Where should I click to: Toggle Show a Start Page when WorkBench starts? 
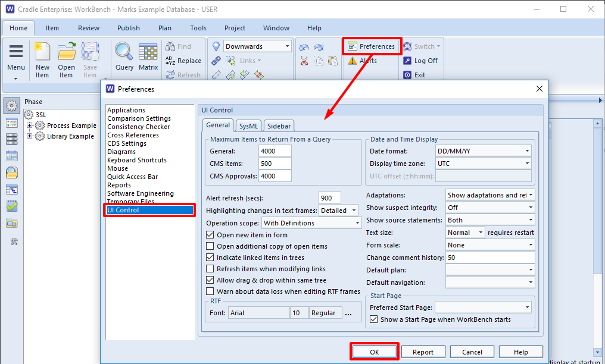(373, 319)
